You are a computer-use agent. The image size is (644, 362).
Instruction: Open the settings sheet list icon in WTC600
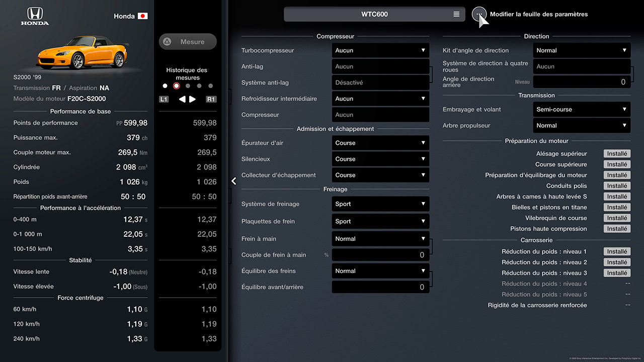click(456, 14)
